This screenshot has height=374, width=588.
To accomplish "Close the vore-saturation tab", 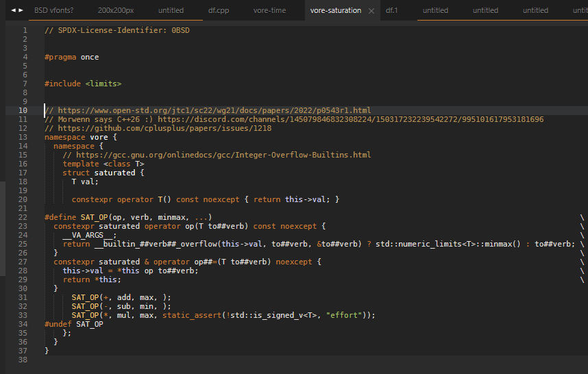I will click(x=371, y=11).
